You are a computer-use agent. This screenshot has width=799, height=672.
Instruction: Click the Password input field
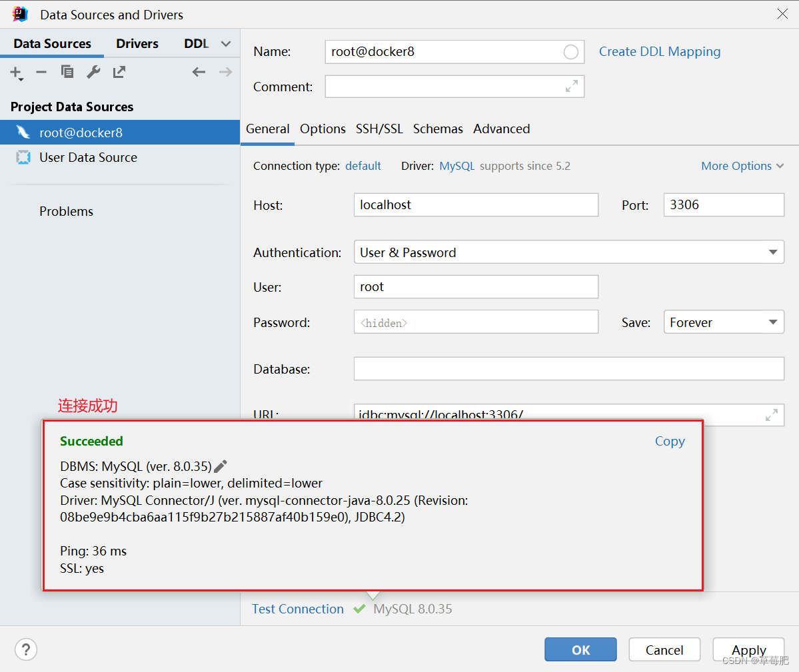click(x=476, y=322)
